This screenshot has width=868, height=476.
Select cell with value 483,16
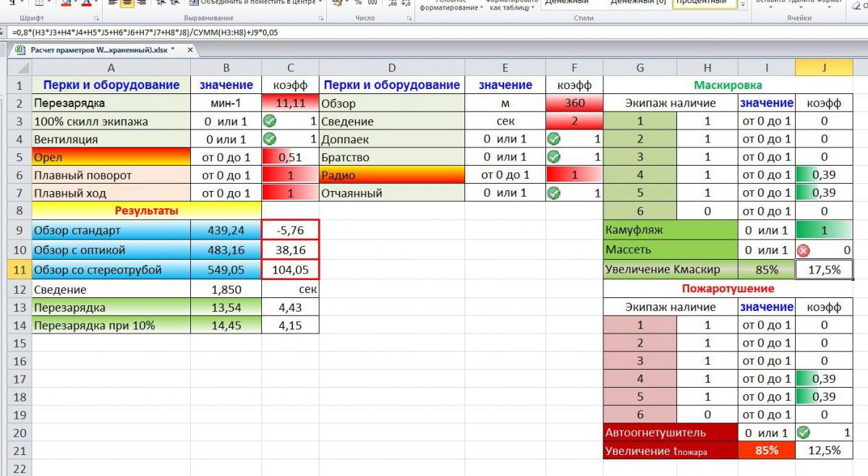(x=226, y=250)
